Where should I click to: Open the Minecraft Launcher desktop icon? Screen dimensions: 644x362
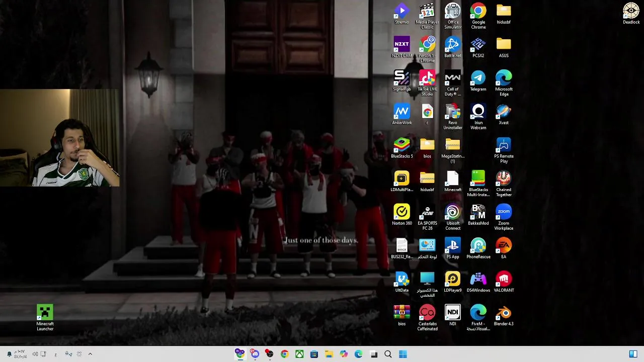pos(45,318)
